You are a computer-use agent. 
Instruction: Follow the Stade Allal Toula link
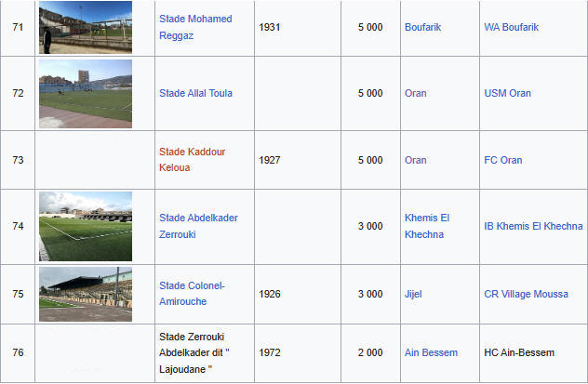[195, 93]
